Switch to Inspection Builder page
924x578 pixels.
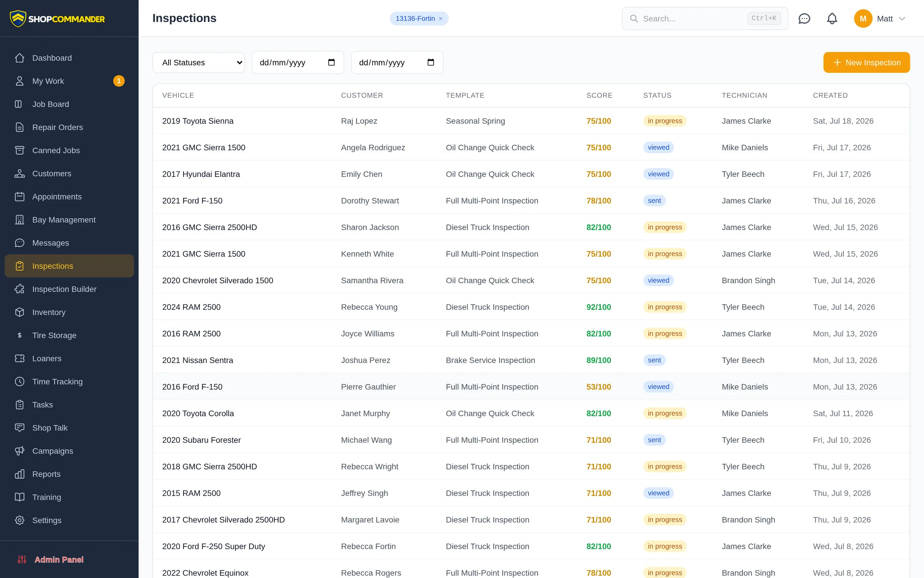(69, 289)
